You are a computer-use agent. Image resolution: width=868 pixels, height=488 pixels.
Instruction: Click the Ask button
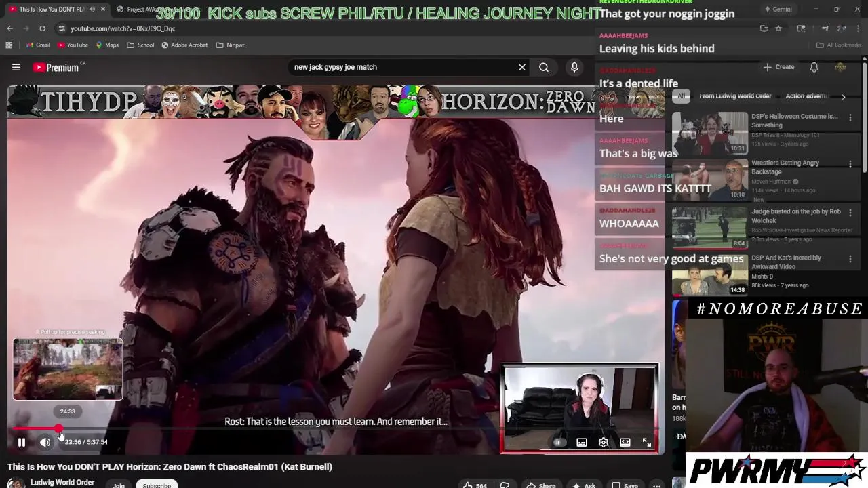[x=584, y=485]
